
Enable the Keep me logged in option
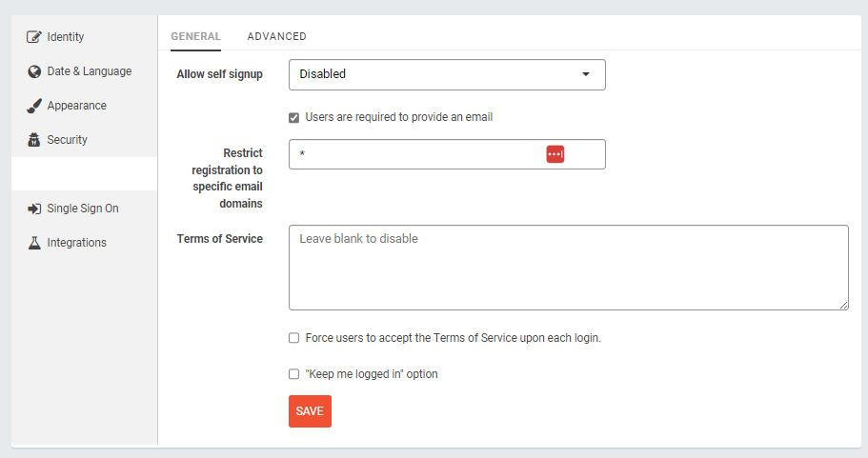coord(294,374)
